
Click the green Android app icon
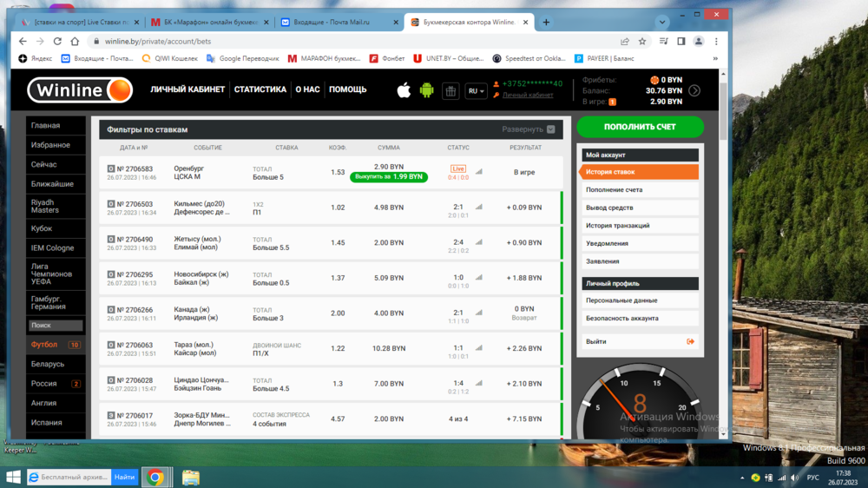click(x=426, y=90)
